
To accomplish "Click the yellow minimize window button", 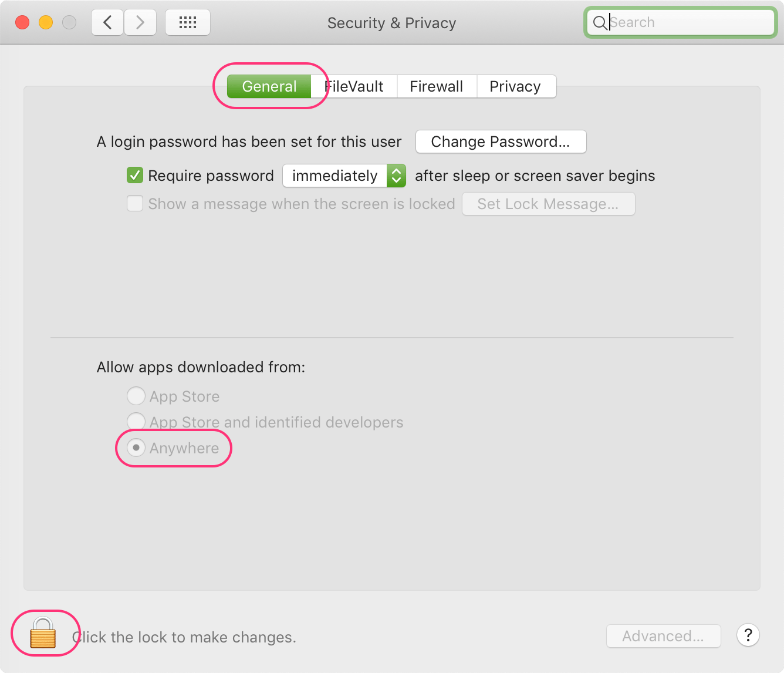I will point(46,22).
